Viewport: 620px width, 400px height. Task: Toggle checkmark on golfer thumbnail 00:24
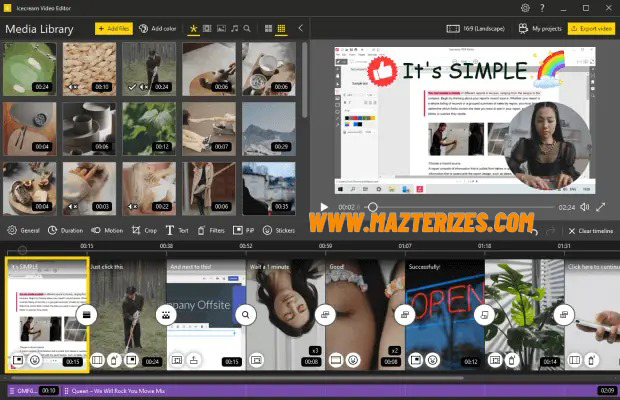pos(132,87)
